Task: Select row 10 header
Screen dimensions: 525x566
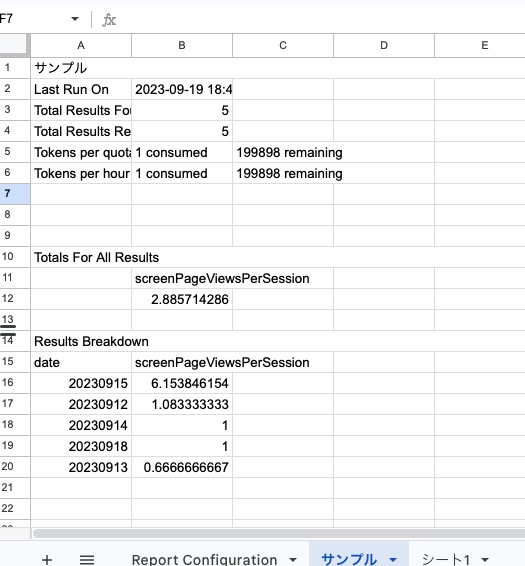Action: pyautogui.click(x=15, y=257)
